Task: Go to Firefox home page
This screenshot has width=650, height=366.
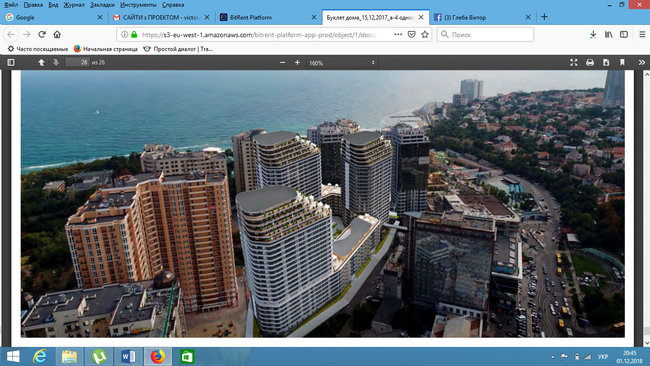Action: [x=57, y=34]
